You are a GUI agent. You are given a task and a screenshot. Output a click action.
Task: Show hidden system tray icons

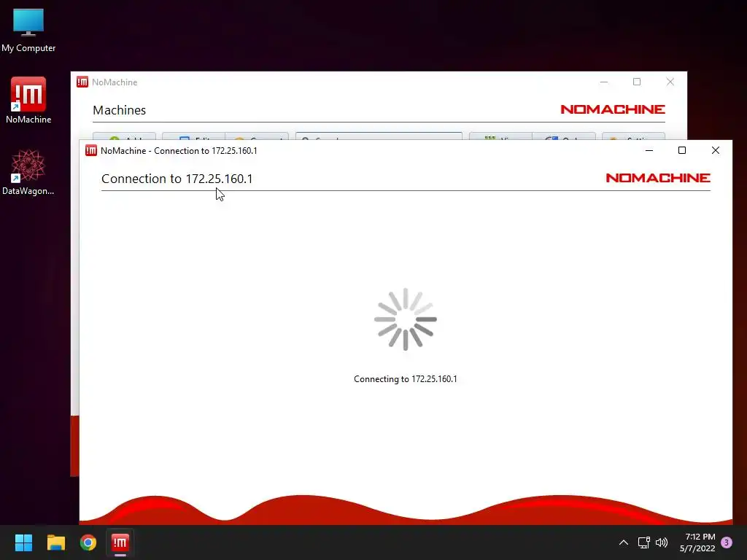pos(623,542)
